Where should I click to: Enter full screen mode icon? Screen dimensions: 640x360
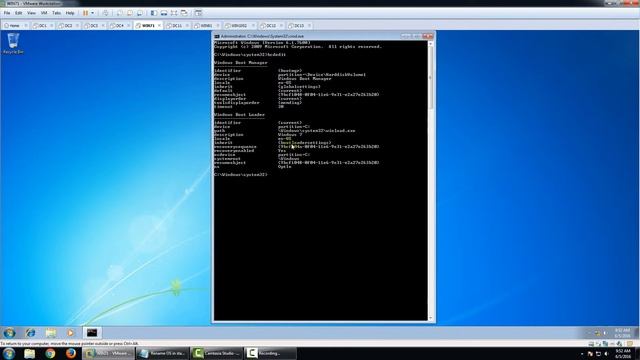174,13
